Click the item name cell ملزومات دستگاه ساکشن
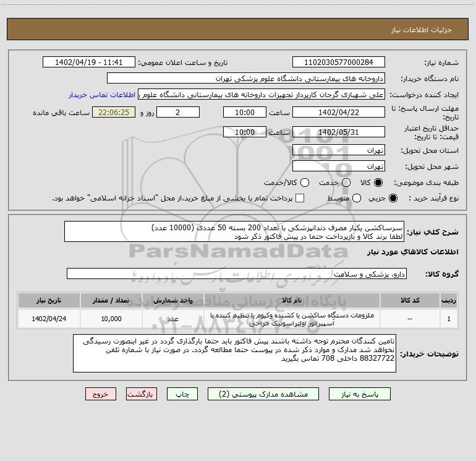The image size is (476, 461). pyautogui.click(x=292, y=319)
